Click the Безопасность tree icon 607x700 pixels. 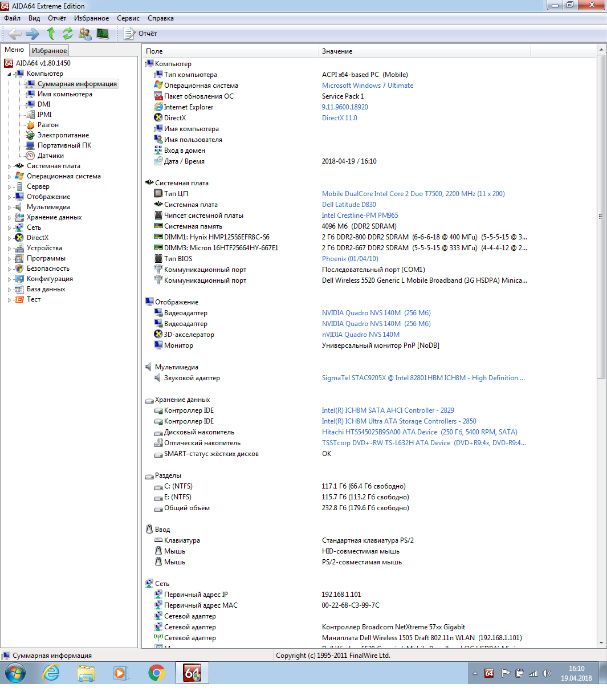click(19, 269)
